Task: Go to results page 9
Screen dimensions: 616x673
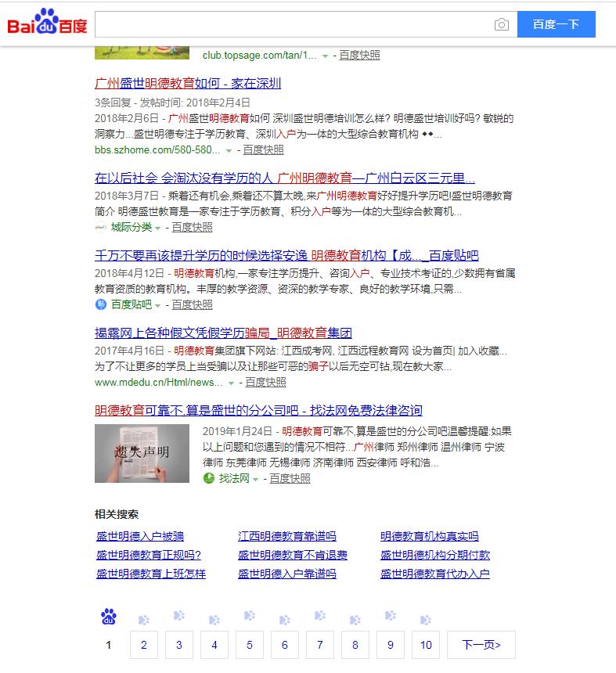Action: coord(391,645)
